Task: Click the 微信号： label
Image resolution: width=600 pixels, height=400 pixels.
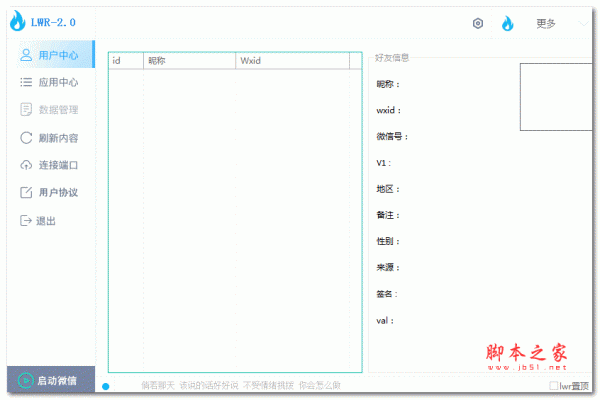Action: pos(392,136)
